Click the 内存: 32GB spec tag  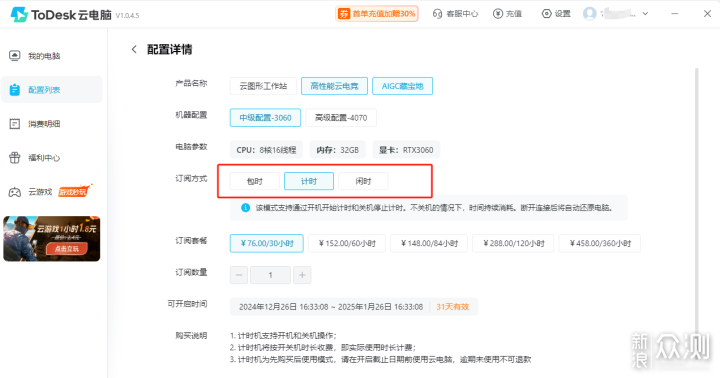[338, 150]
